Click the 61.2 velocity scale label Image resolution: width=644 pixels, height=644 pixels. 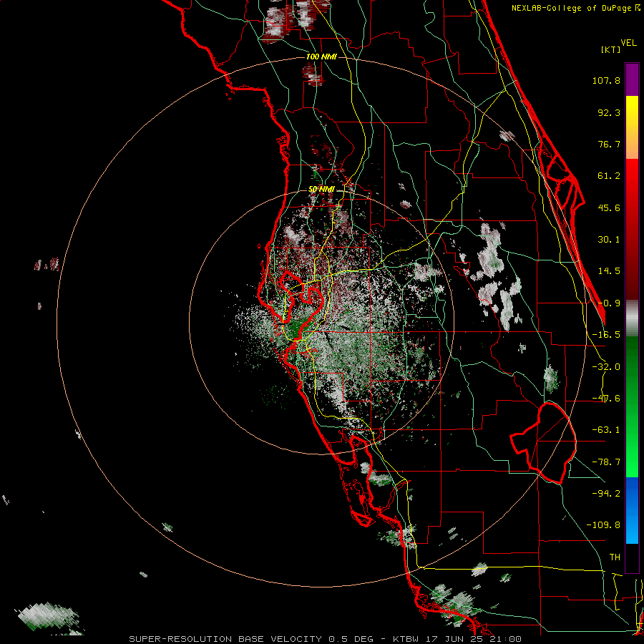coord(609,176)
